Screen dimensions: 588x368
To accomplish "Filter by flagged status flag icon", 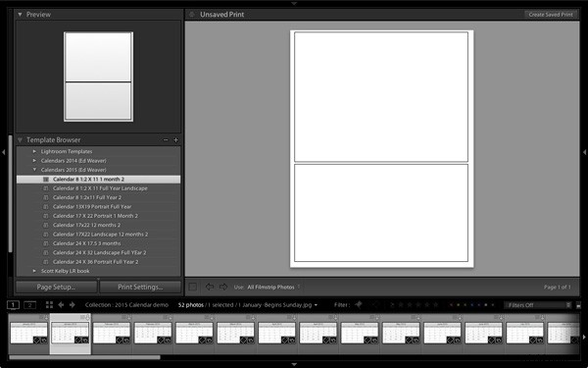I will tap(359, 304).
